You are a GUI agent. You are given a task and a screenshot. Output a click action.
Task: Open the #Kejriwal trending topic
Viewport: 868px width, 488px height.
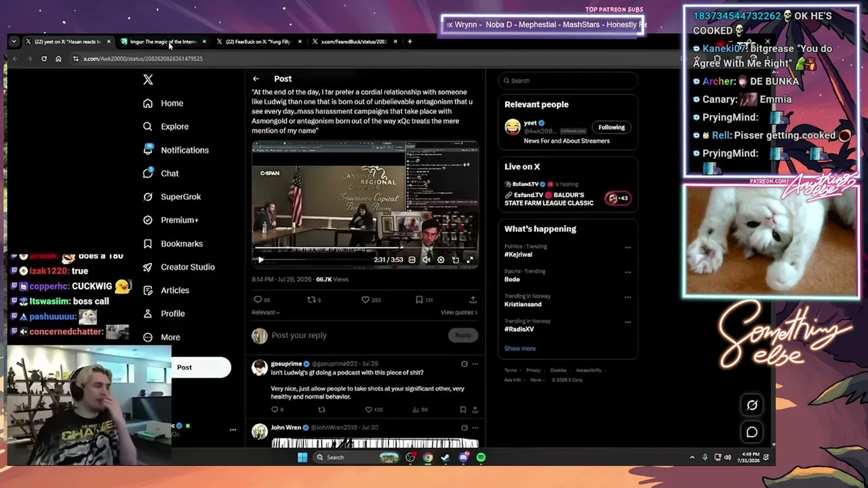pyautogui.click(x=517, y=254)
